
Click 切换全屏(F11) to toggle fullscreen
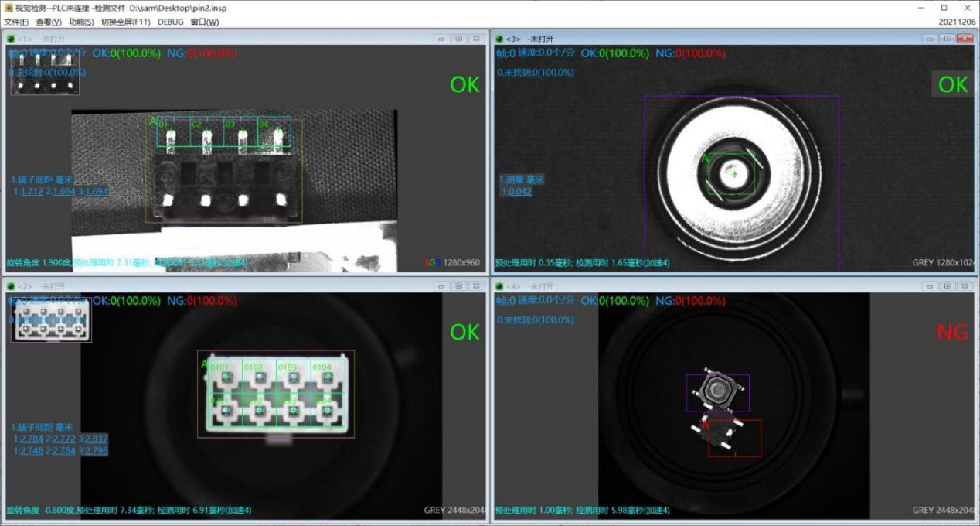click(x=125, y=22)
